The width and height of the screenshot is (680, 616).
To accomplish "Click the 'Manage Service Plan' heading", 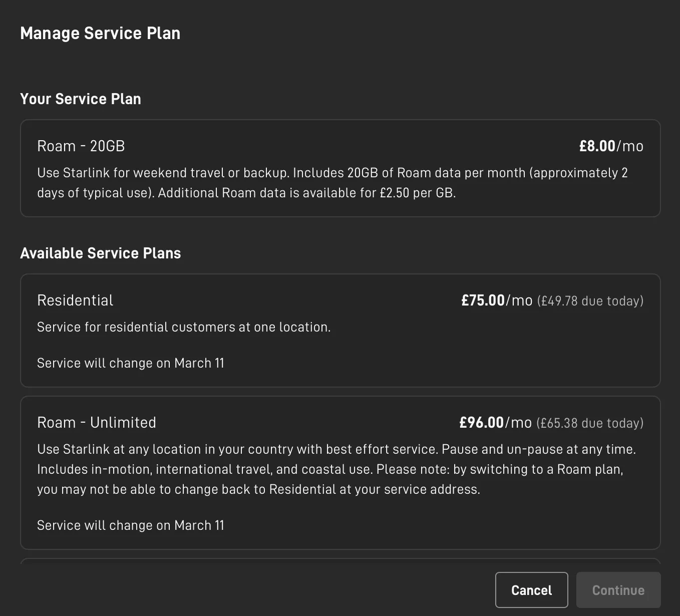I will tap(100, 33).
